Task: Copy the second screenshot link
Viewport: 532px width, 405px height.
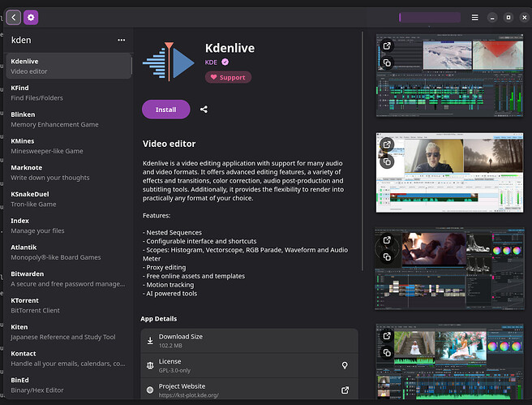Action: 387,162
